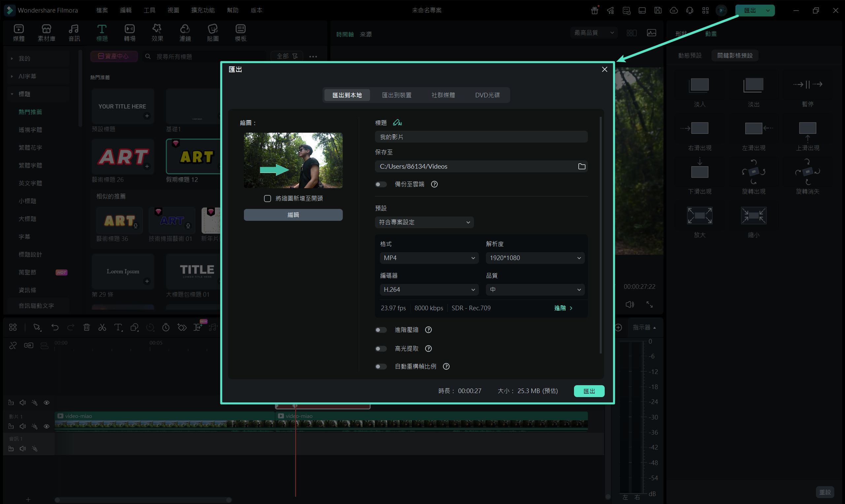Viewport: 845px width, 504px height.
Task: Click the delete trash icon in the timeline toolbar
Action: coord(86,327)
